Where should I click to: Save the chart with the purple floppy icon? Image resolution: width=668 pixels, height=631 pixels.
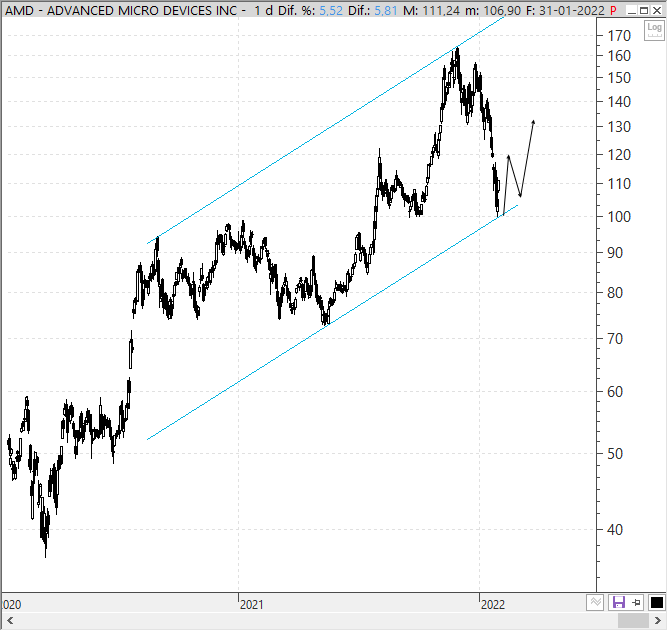tap(618, 602)
